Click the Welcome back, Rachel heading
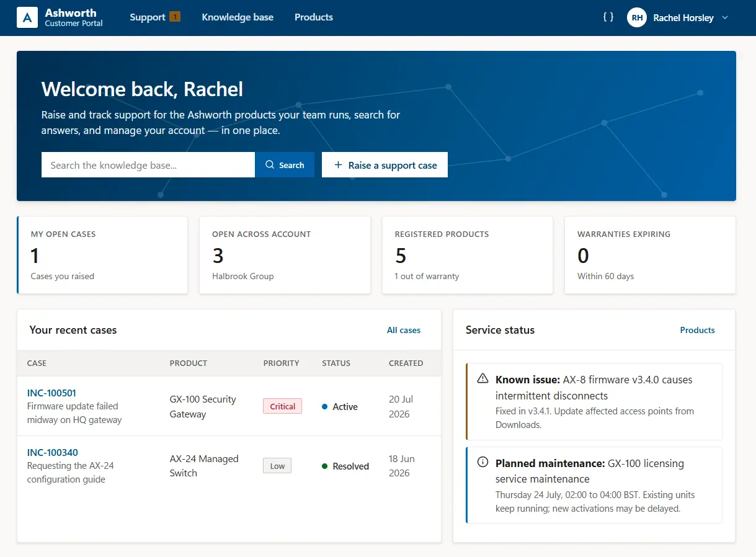This screenshot has height=557, width=756. [142, 89]
